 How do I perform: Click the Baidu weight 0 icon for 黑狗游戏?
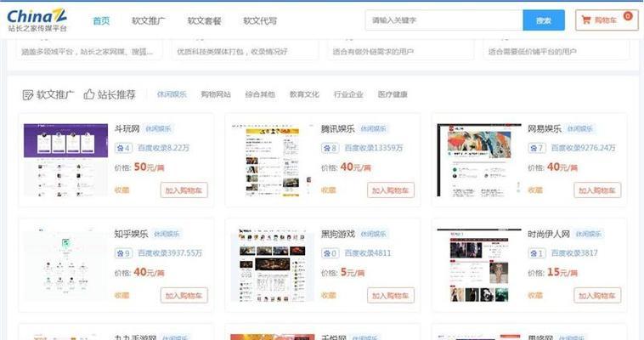[x=330, y=253]
